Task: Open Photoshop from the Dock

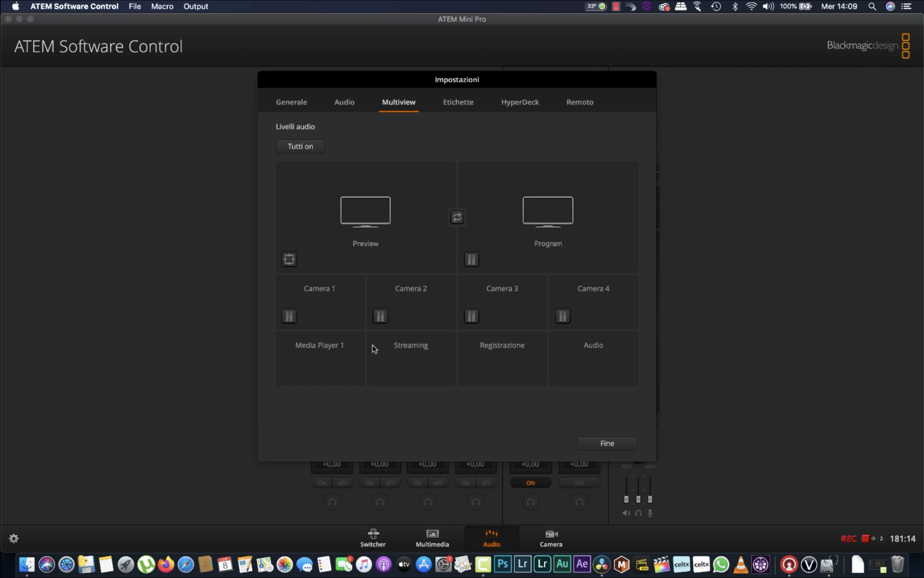Action: click(503, 564)
